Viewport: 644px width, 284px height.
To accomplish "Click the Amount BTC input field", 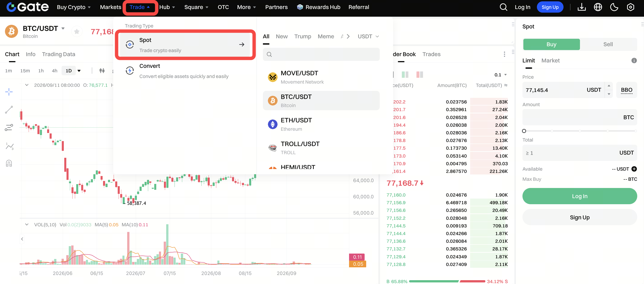I will [x=580, y=117].
